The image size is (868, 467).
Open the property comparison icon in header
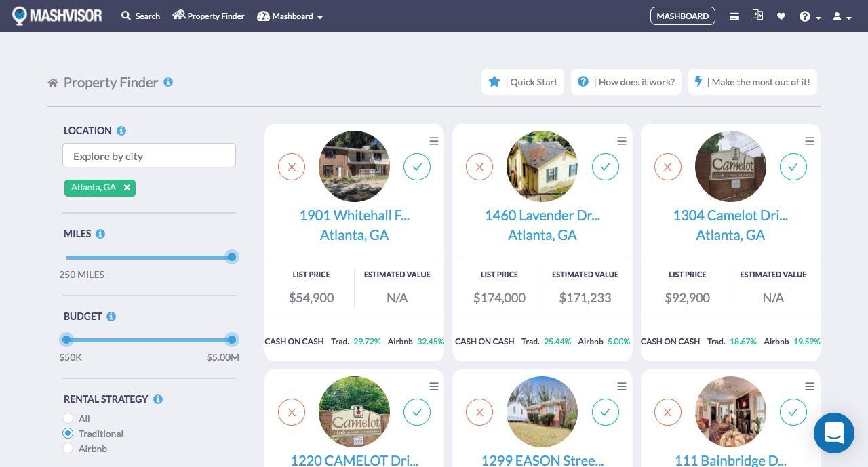pos(757,14)
